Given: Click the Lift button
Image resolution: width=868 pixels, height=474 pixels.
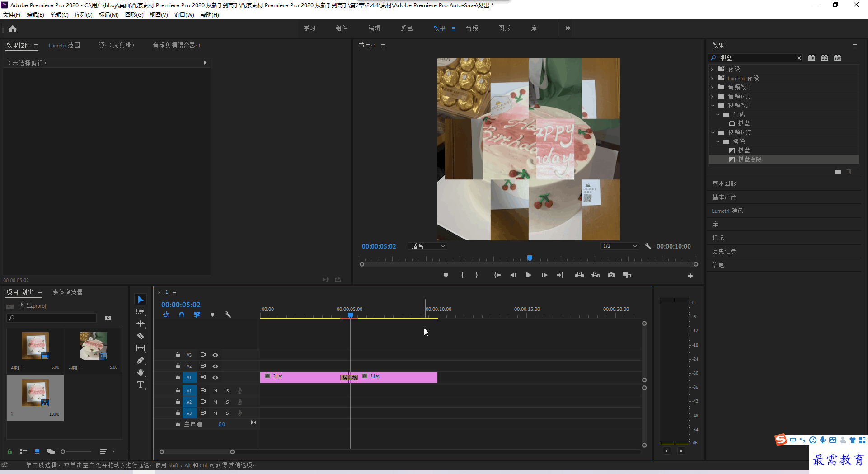Looking at the screenshot, I should [579, 275].
